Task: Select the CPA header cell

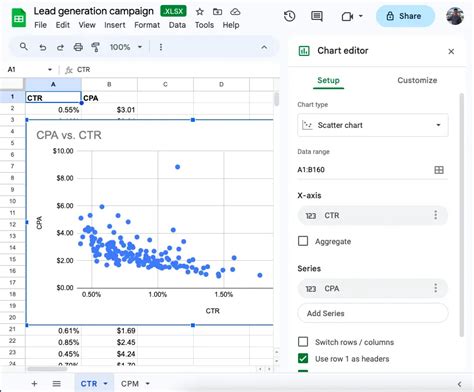Action: tap(109, 98)
